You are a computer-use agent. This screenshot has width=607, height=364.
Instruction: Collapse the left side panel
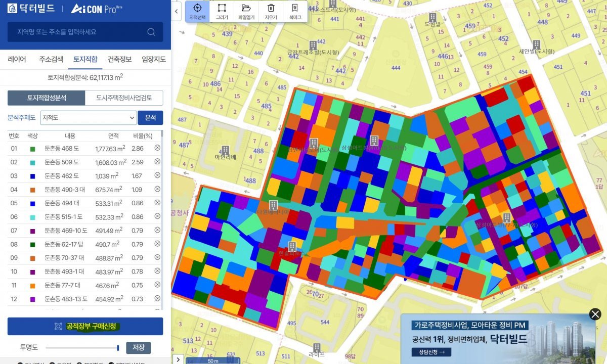point(177,11)
